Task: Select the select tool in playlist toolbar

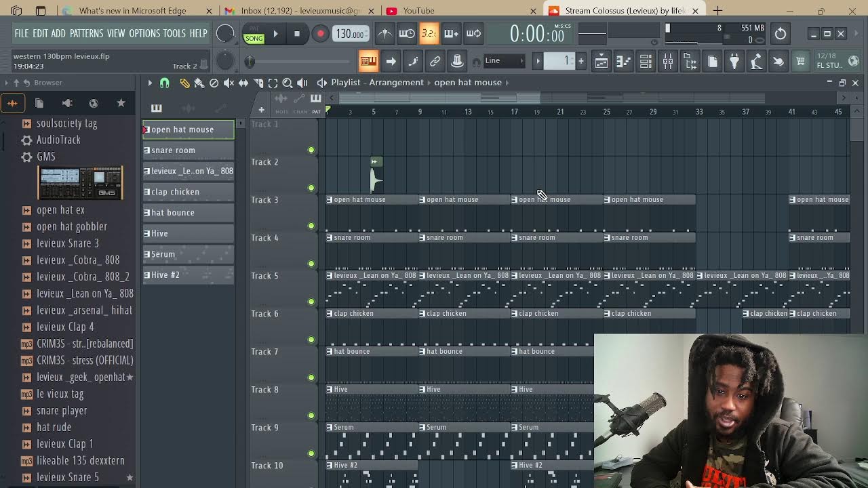Action: click(x=273, y=83)
